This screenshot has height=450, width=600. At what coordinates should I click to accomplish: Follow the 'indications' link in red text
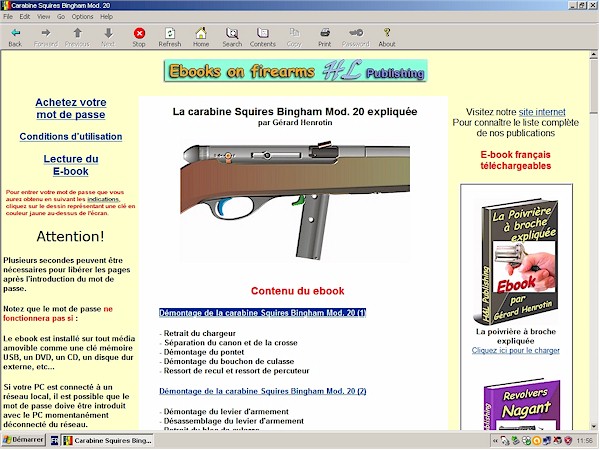103,199
